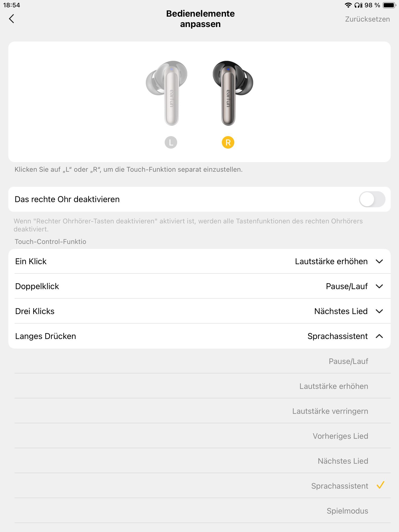Toggle 'Das rechte Ohr deaktivieren' switch
The image size is (399, 532).
(372, 199)
